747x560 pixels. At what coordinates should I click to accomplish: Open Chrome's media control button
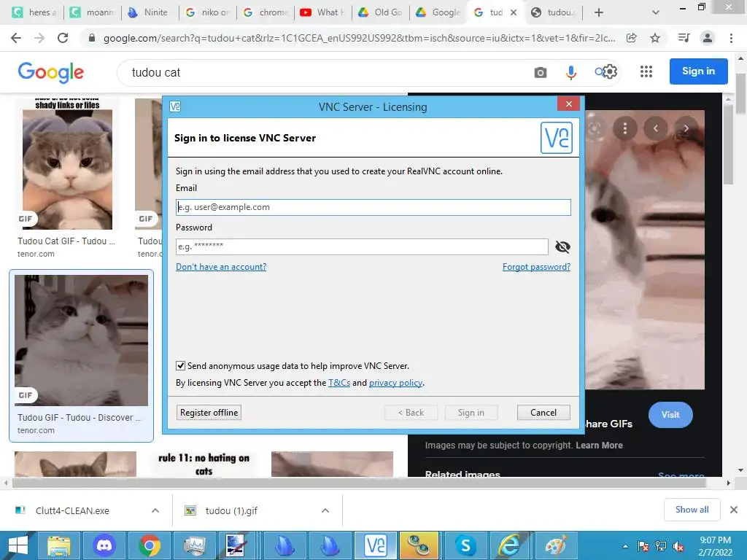click(x=684, y=38)
